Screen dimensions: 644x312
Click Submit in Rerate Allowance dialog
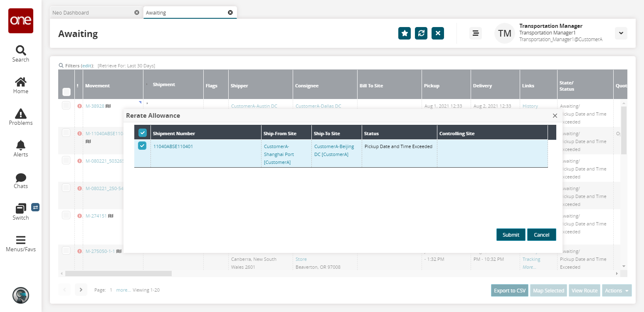511,235
